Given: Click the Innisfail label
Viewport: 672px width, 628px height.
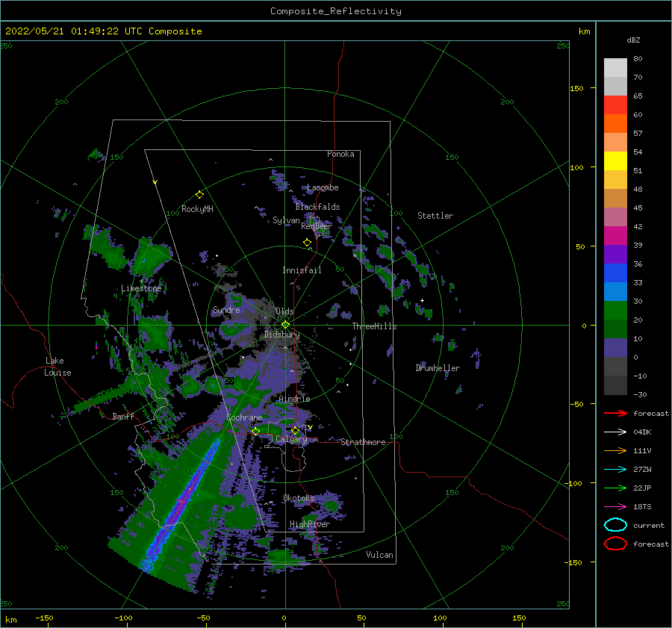Looking at the screenshot, I should [302, 270].
